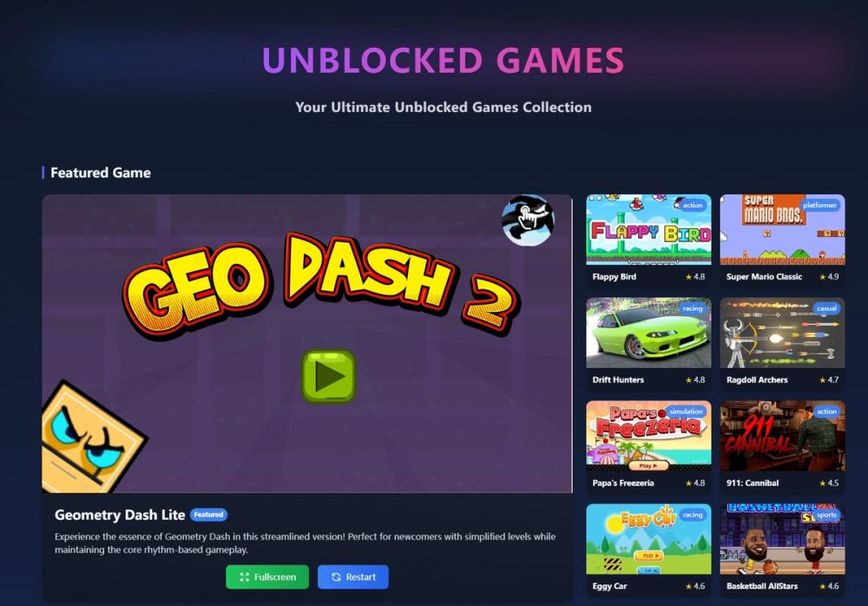Click the Fullscreen button

pyautogui.click(x=267, y=576)
